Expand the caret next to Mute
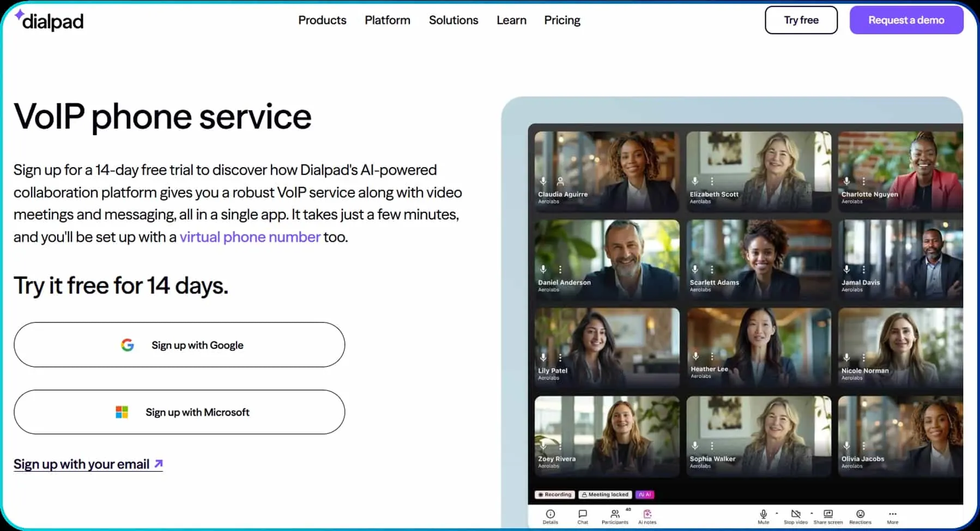 (777, 513)
